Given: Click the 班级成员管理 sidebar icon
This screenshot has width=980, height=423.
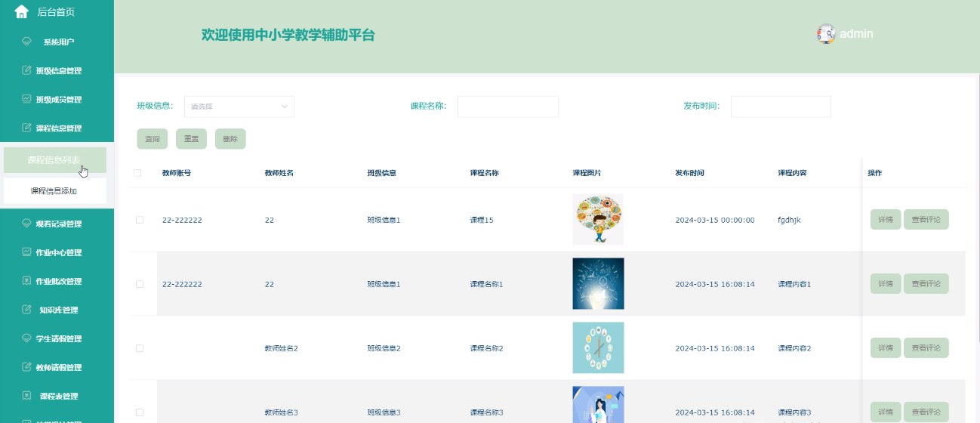Looking at the screenshot, I should pyautogui.click(x=27, y=99).
